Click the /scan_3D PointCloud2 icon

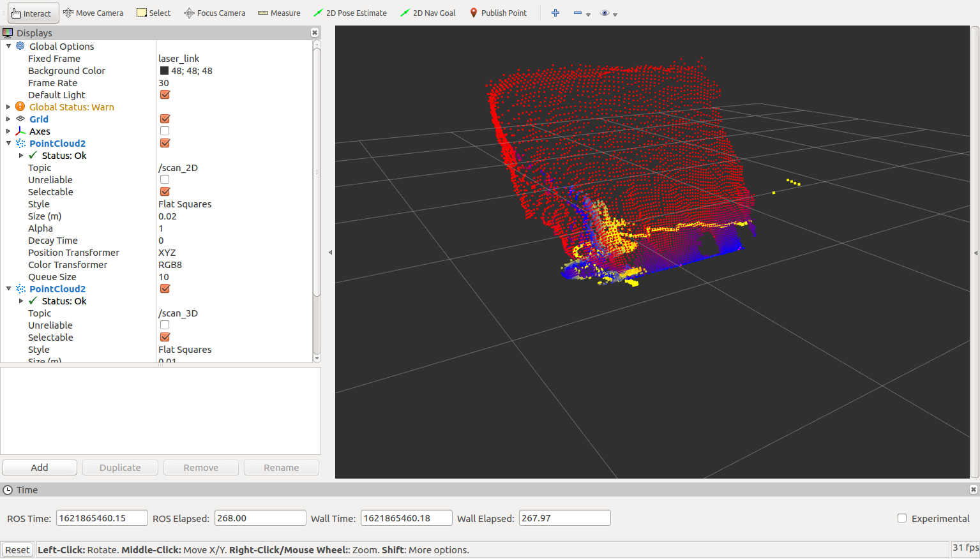coord(20,288)
